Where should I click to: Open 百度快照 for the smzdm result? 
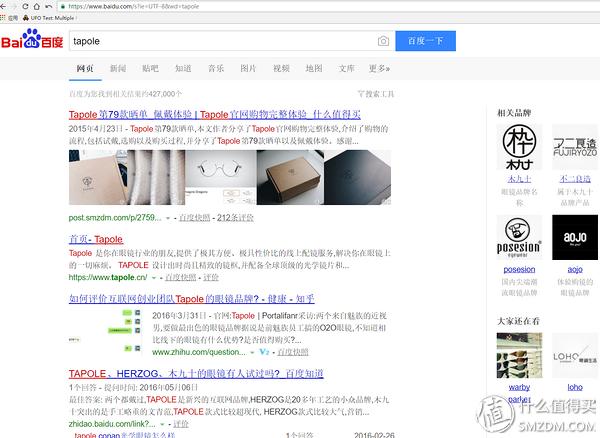(195, 218)
